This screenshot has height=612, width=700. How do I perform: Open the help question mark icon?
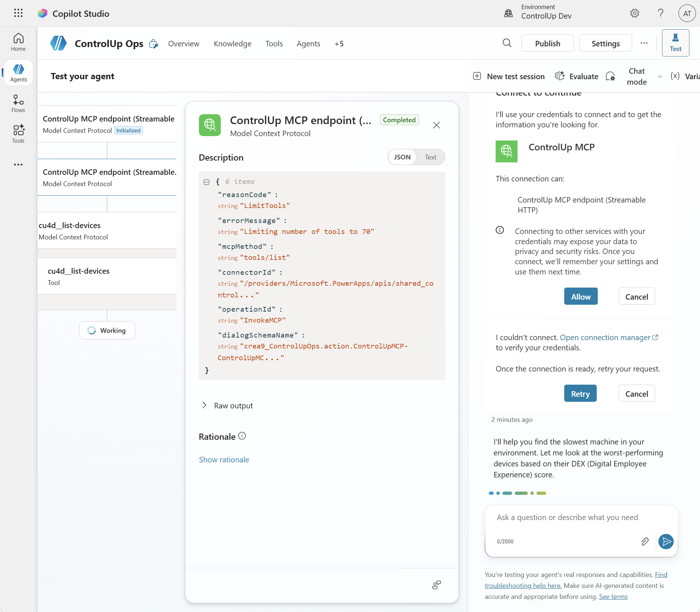click(661, 14)
